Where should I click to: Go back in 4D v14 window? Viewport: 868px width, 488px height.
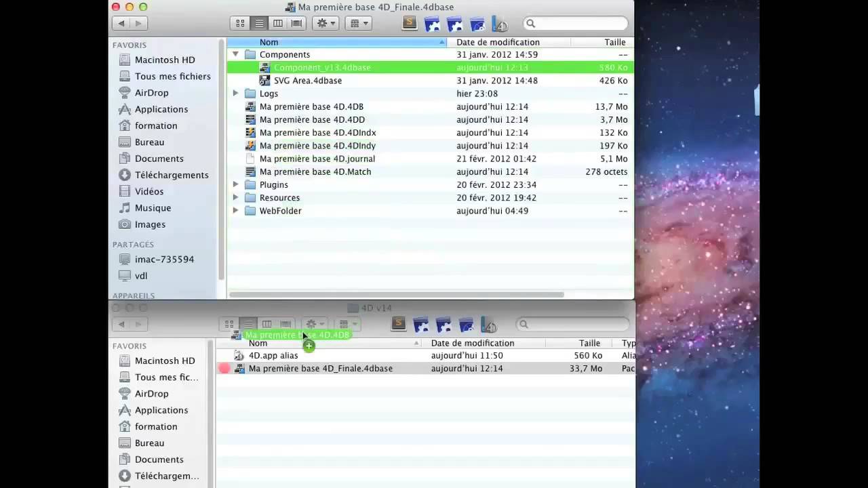coord(121,324)
